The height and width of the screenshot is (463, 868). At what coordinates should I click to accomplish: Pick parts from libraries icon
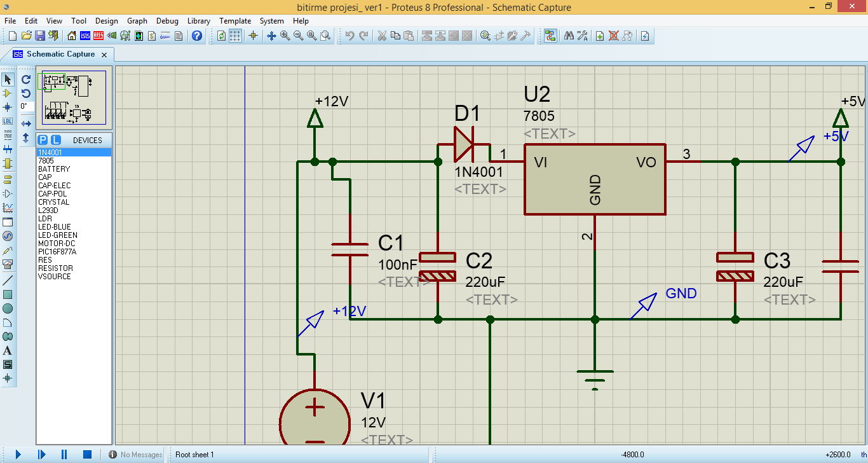pos(485,36)
